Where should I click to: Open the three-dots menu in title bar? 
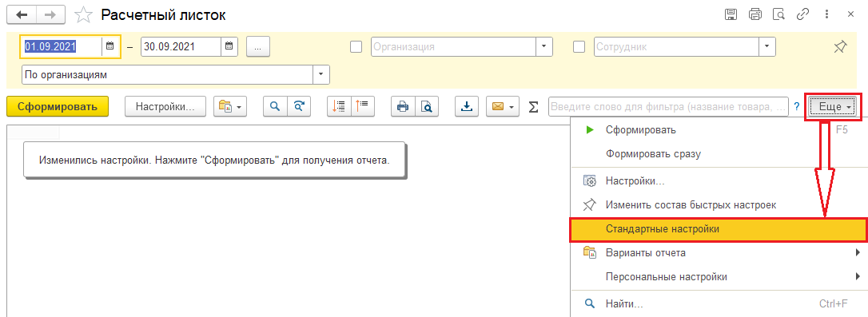click(826, 15)
